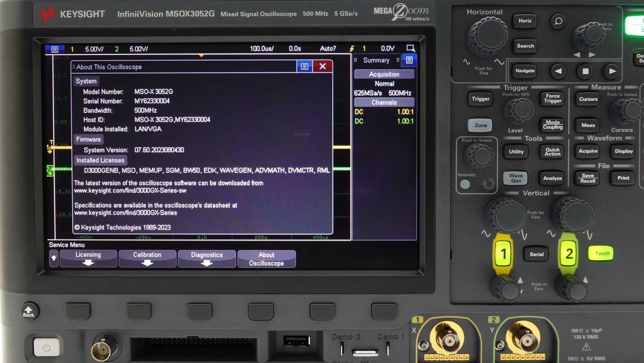The width and height of the screenshot is (644, 363).
Task: Push the Mode Coupling button
Action: pos(553,125)
